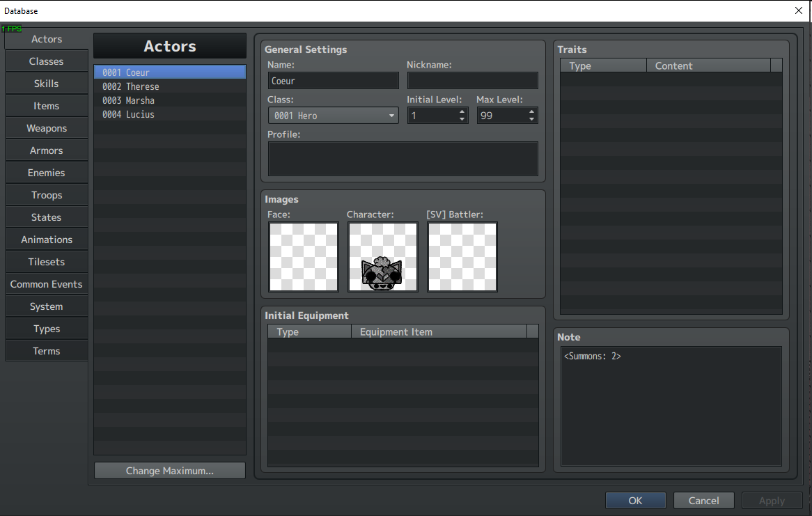The image size is (812, 516).
Task: Go to the Common Events tab
Action: pos(47,284)
